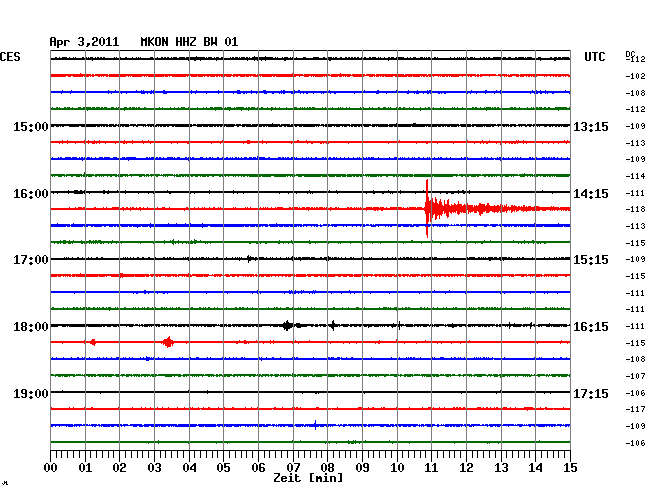Screen dimensions: 650x494
Task: Pick minute "07" on the time axis
Action: pyautogui.click(x=293, y=467)
